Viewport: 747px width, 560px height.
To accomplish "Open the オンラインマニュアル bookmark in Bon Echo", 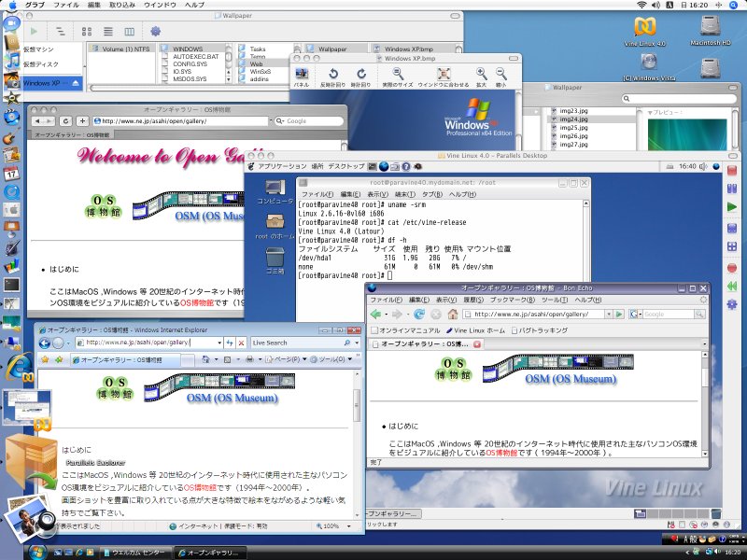I will coord(406,330).
